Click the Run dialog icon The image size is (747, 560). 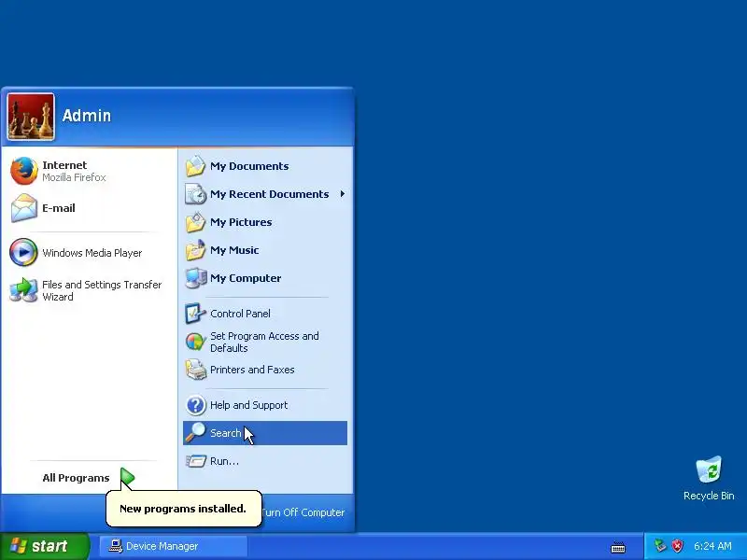click(x=195, y=461)
